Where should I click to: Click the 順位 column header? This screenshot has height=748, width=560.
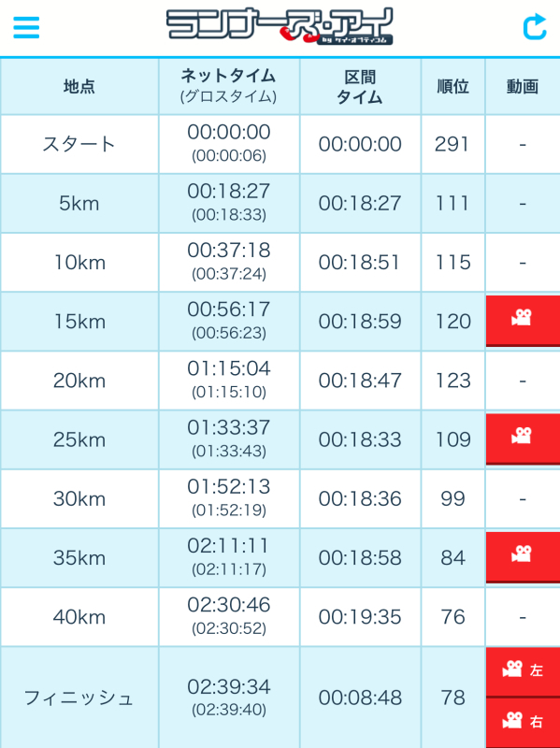[x=452, y=87]
